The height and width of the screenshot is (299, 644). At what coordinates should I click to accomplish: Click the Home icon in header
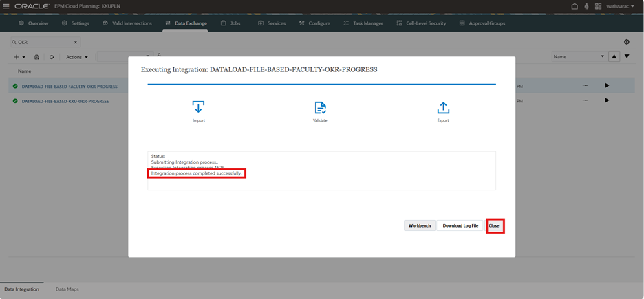(x=575, y=6)
